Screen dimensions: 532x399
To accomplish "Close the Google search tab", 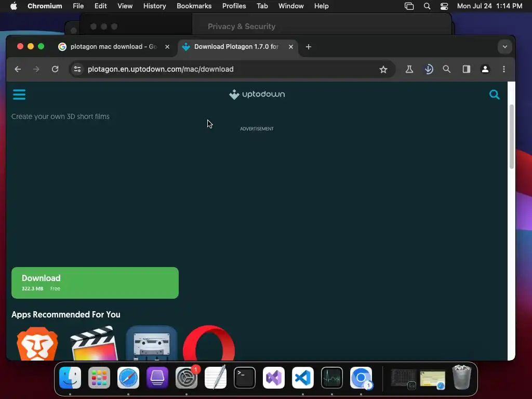I will pyautogui.click(x=167, y=47).
